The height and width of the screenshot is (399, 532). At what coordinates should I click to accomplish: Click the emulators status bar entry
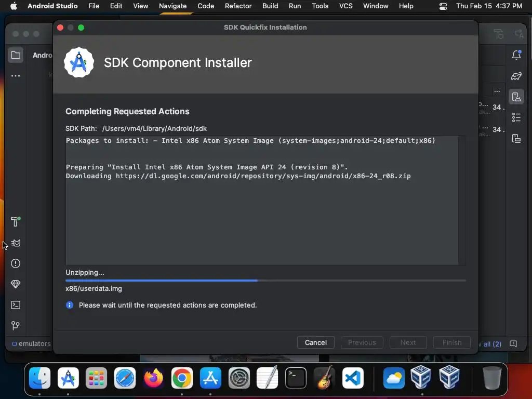[31, 344]
